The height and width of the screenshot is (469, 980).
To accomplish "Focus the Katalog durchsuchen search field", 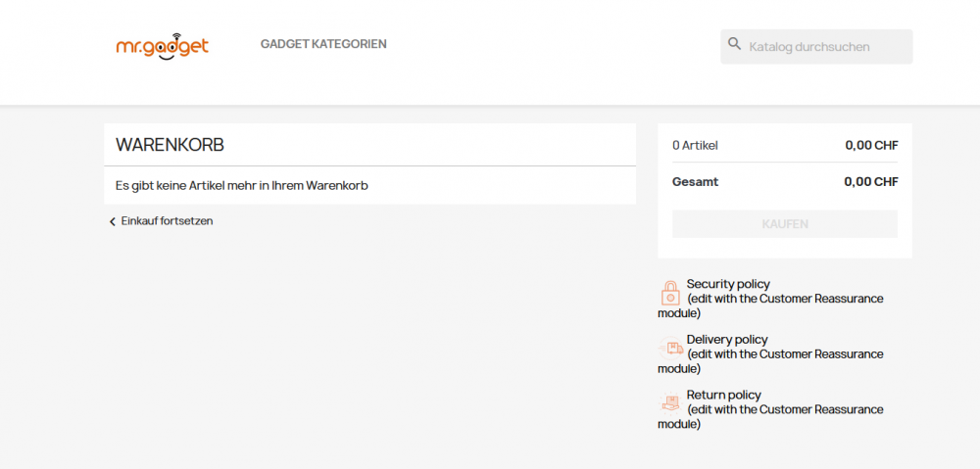I will 825,46.
